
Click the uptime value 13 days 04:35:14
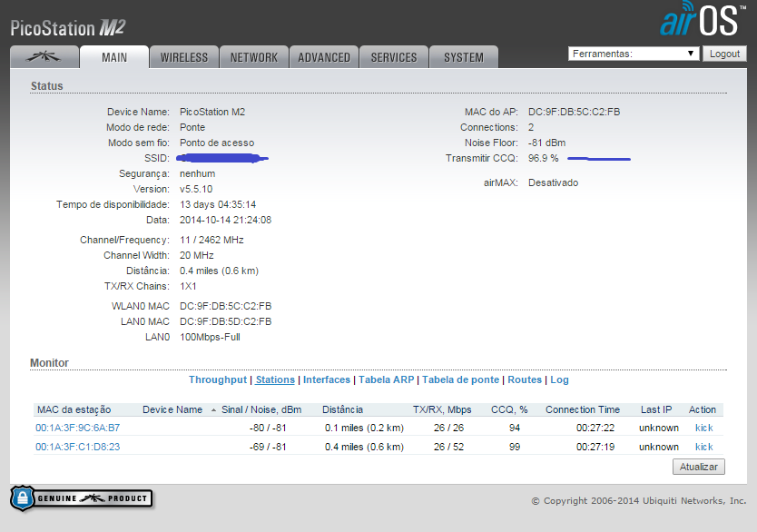coord(218,204)
